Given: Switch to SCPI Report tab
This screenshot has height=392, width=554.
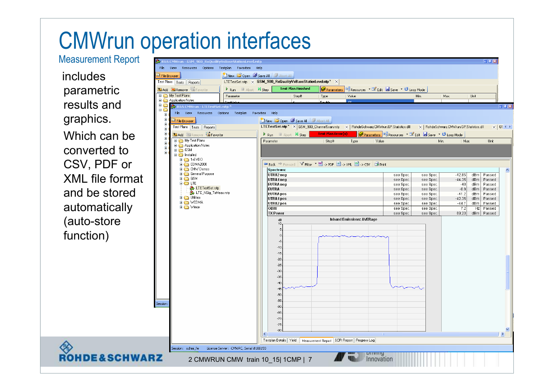Looking at the screenshot, I should (x=344, y=340).
